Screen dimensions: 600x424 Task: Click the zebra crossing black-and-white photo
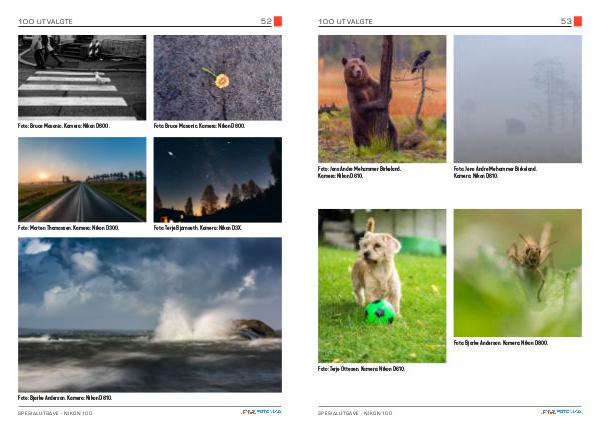[x=82, y=78]
